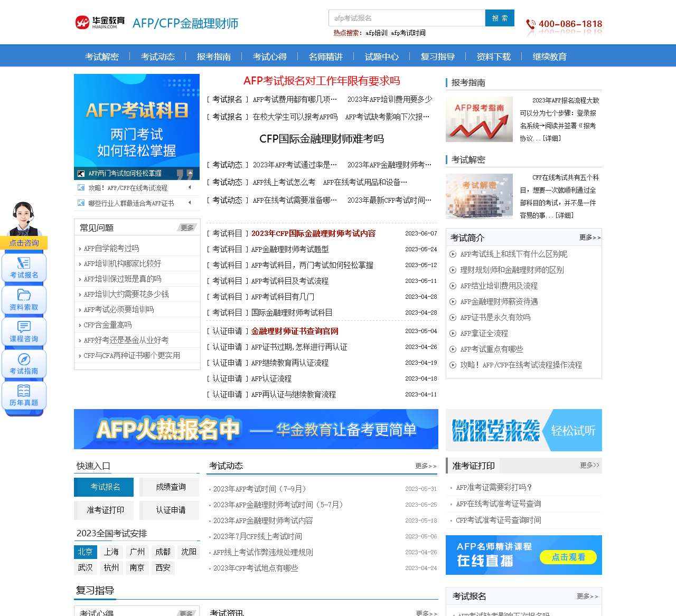Screen dimensions: 676x616
Task: Open 考试动态 in navigation bar
Action: tap(158, 56)
